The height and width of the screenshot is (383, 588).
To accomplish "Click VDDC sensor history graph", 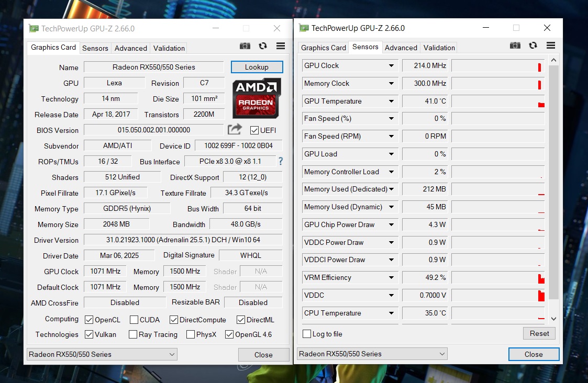I will pos(498,295).
